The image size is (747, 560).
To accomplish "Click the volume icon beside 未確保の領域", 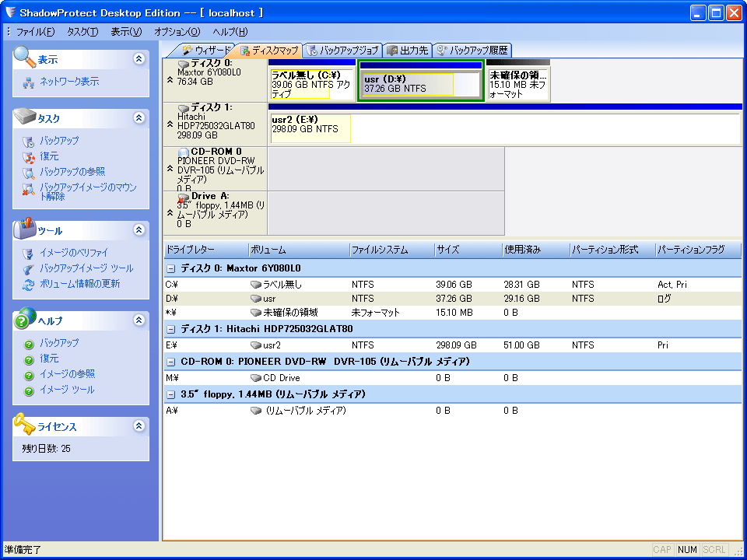I will click(x=256, y=313).
